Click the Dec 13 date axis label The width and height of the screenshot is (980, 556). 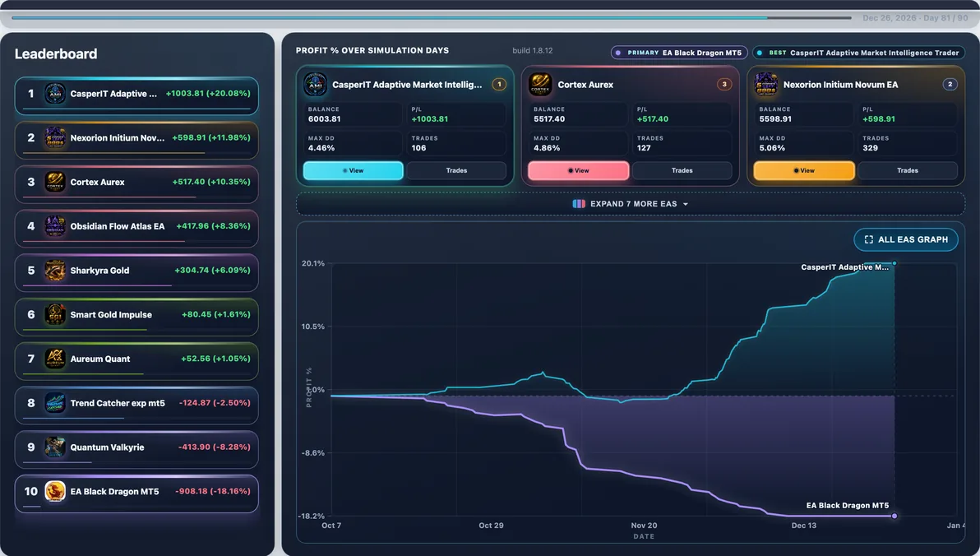(x=804, y=526)
